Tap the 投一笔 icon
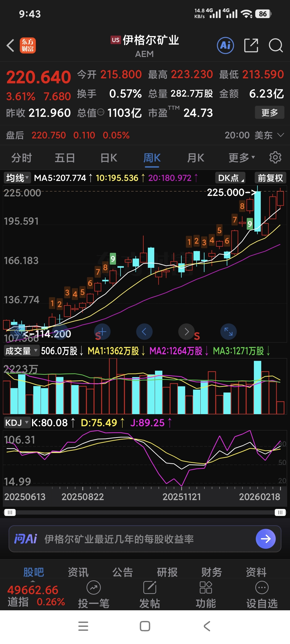This screenshot has height=644, width=290. [x=94, y=587]
